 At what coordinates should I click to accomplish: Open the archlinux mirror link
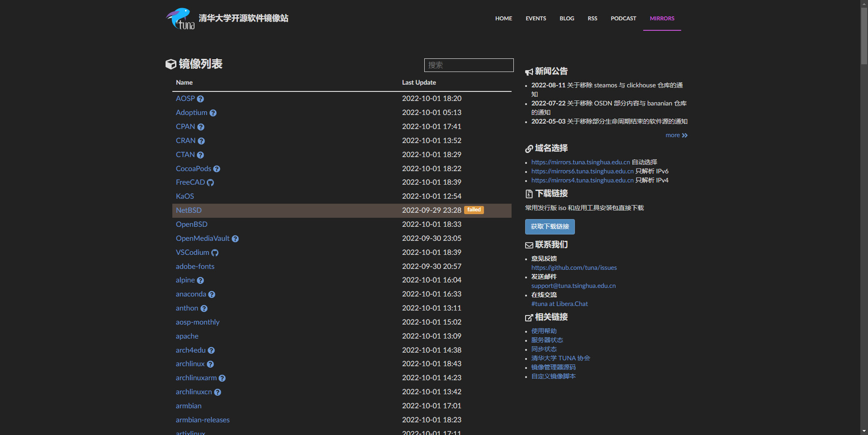[190, 364]
